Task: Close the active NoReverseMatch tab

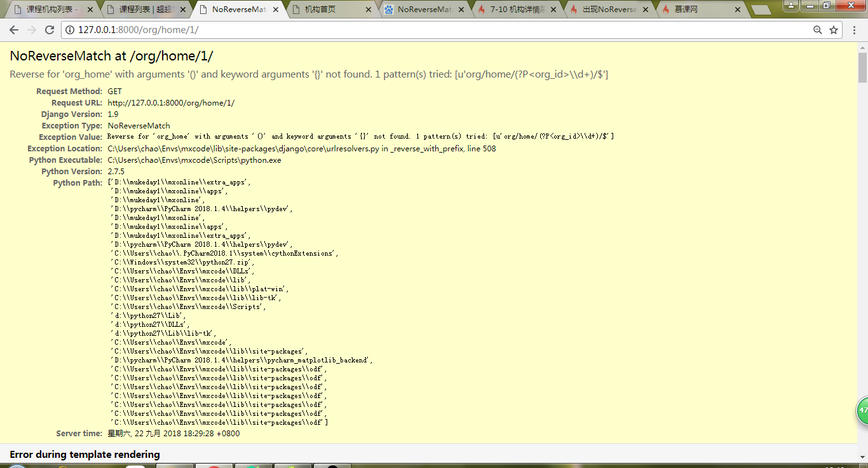Action: pyautogui.click(x=276, y=10)
